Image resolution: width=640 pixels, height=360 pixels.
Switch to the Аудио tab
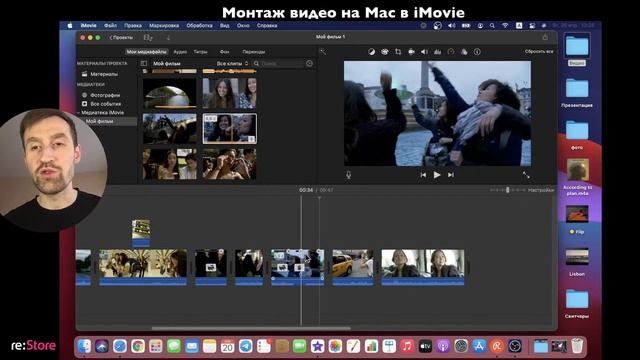click(180, 52)
